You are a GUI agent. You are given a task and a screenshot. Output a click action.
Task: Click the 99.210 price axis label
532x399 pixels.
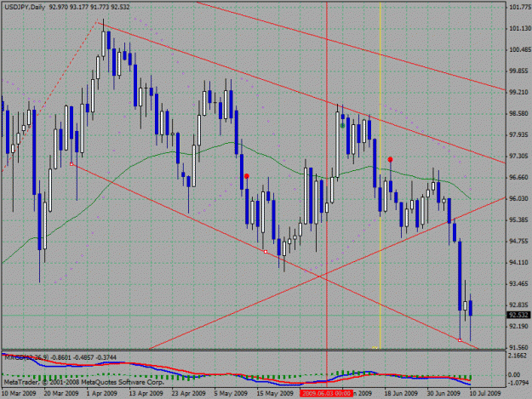click(x=520, y=92)
